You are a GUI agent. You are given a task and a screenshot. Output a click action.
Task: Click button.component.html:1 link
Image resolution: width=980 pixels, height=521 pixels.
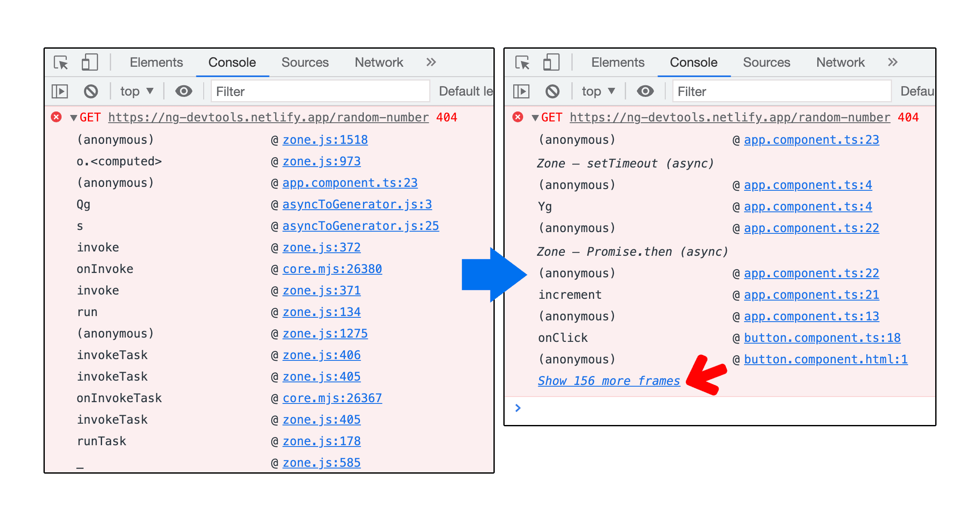coord(826,358)
